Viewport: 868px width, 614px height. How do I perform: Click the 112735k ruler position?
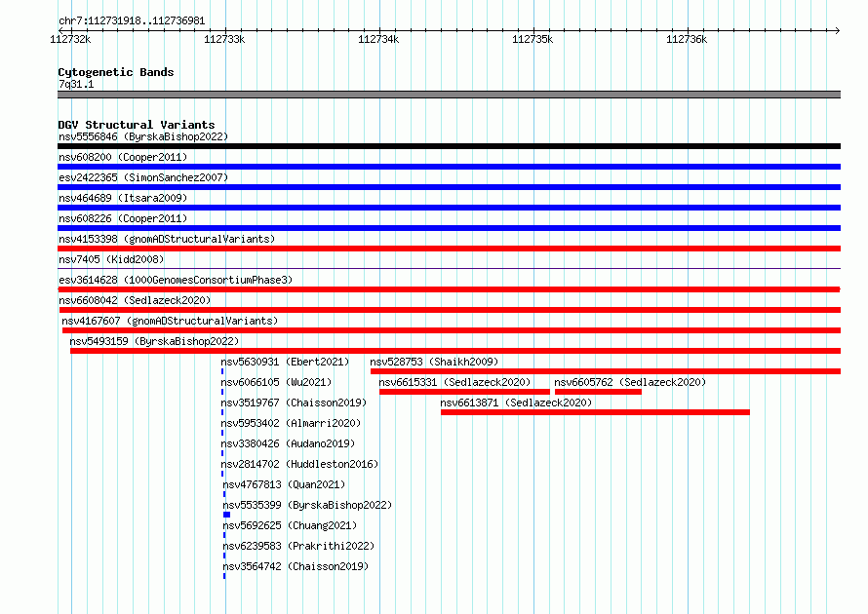533,39
